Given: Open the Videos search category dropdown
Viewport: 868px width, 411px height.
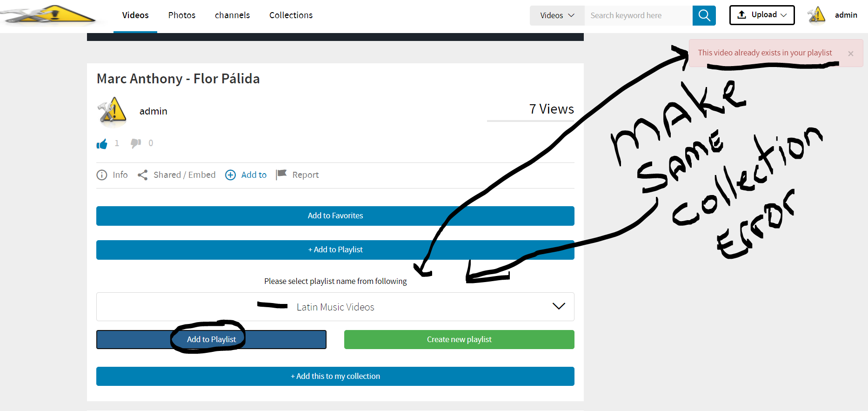Looking at the screenshot, I should tap(557, 15).
